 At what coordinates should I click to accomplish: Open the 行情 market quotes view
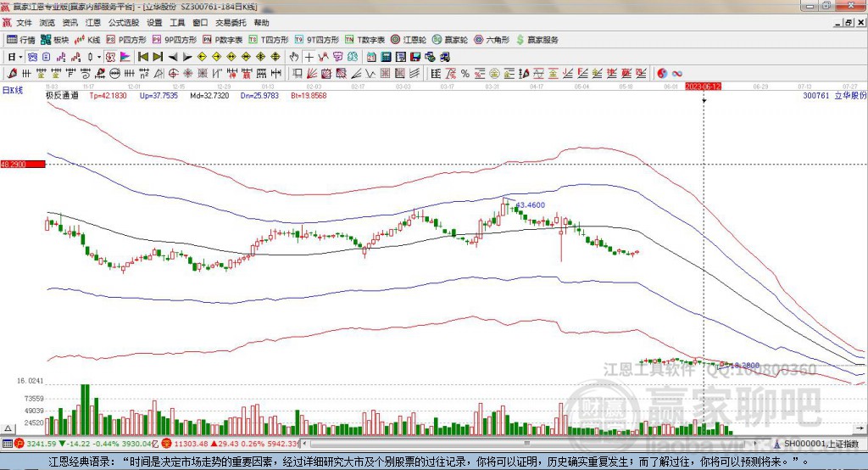point(21,40)
